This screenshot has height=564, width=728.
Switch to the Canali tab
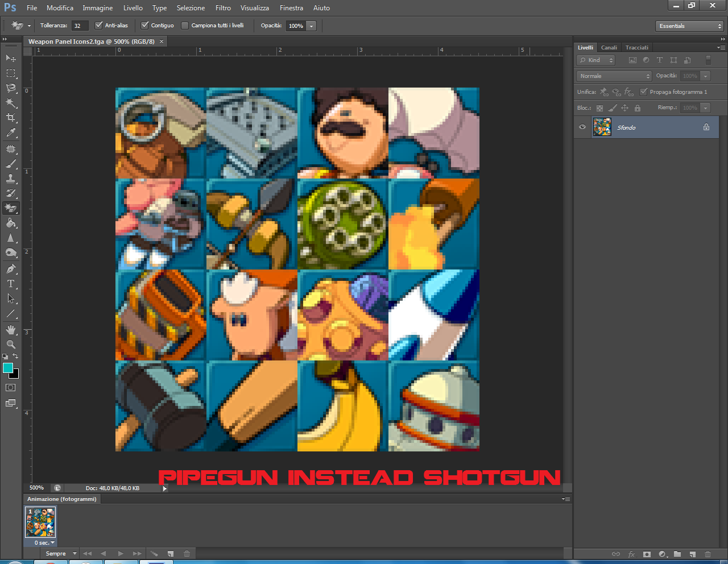click(609, 48)
